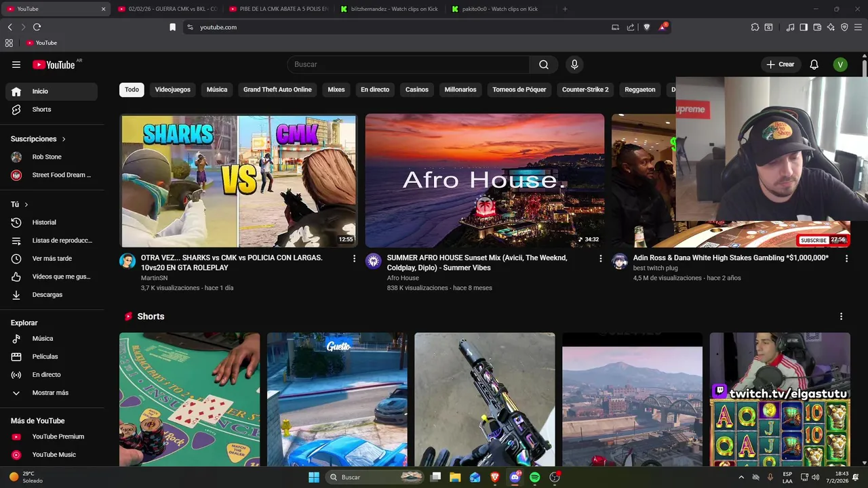868x488 pixels.
Task: Open Street Food Dream subscription channel
Action: tap(52, 175)
